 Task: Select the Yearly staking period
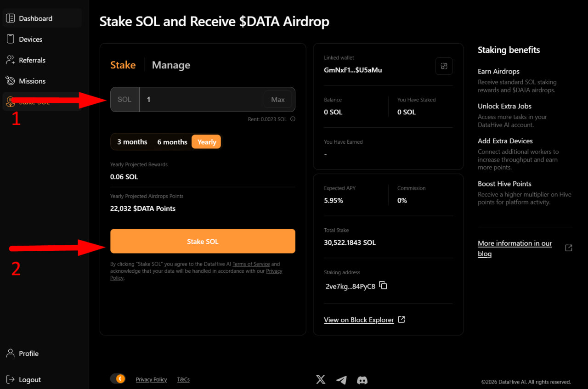point(206,142)
